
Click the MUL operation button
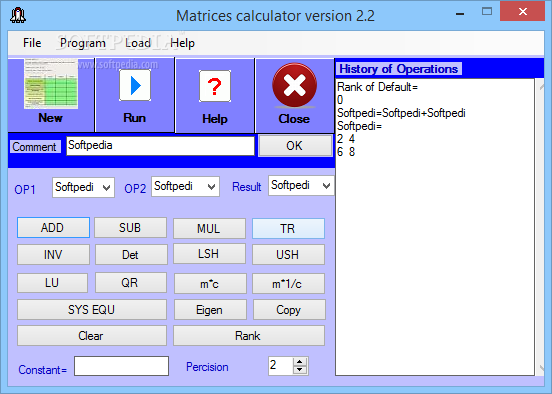click(x=209, y=229)
